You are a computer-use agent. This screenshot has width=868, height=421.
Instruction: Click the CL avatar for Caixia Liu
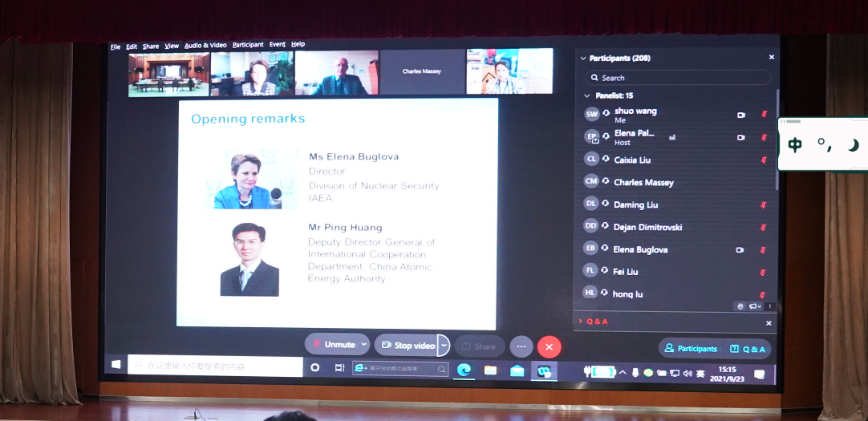(x=591, y=159)
